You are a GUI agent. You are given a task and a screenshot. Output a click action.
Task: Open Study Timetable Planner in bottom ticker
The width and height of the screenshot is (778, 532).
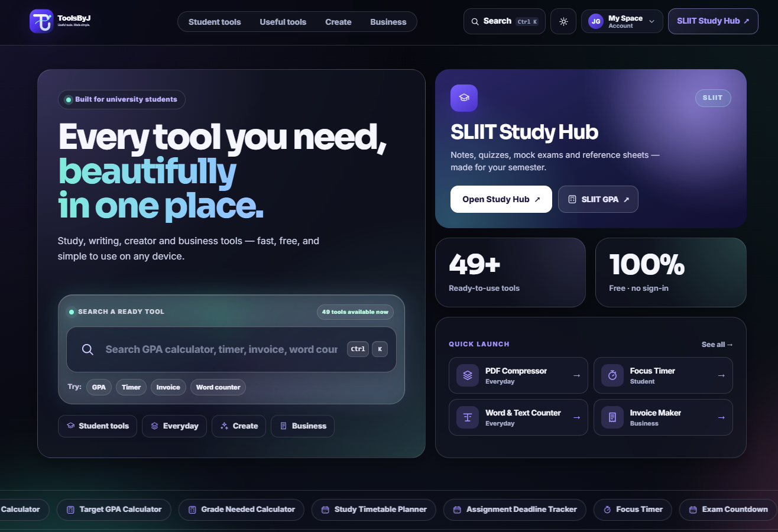coord(374,510)
